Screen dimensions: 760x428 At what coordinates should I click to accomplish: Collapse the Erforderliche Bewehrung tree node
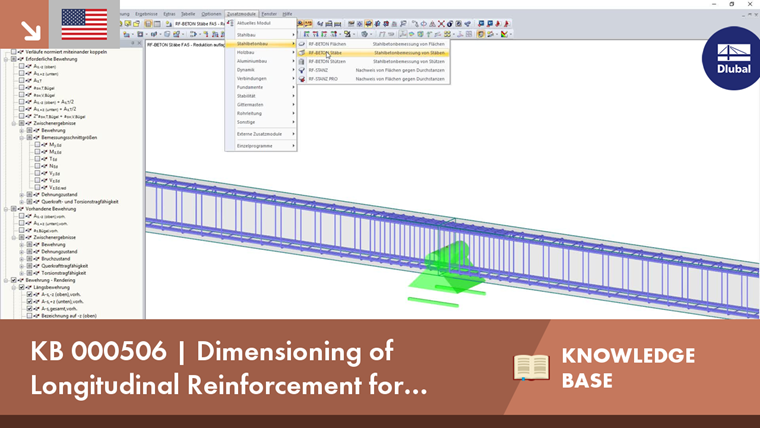[6, 59]
